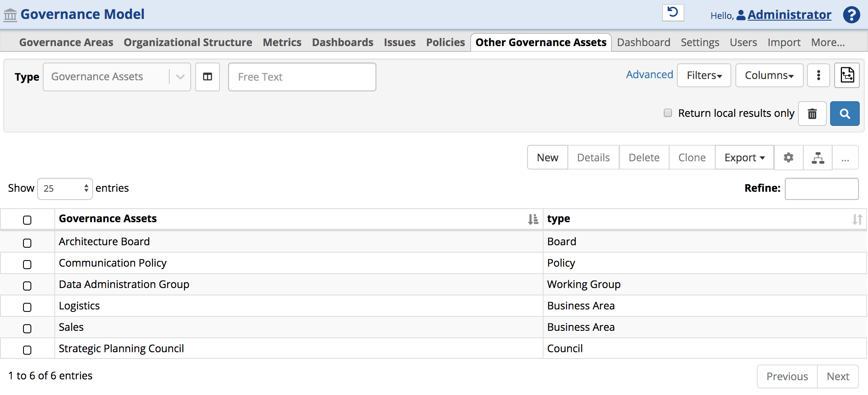Open help using the question mark icon
Viewport: 868px width, 395px height.
pyautogui.click(x=851, y=15)
